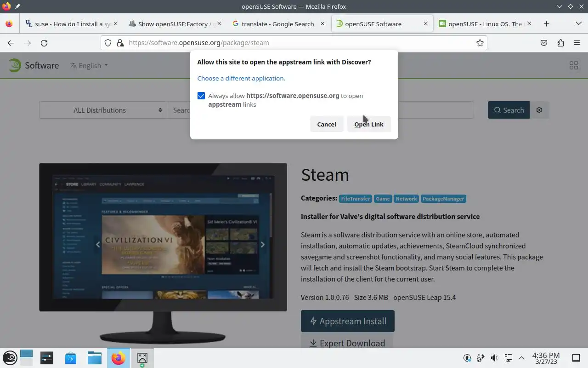
Task: Open the English language dropdown
Action: click(x=89, y=65)
